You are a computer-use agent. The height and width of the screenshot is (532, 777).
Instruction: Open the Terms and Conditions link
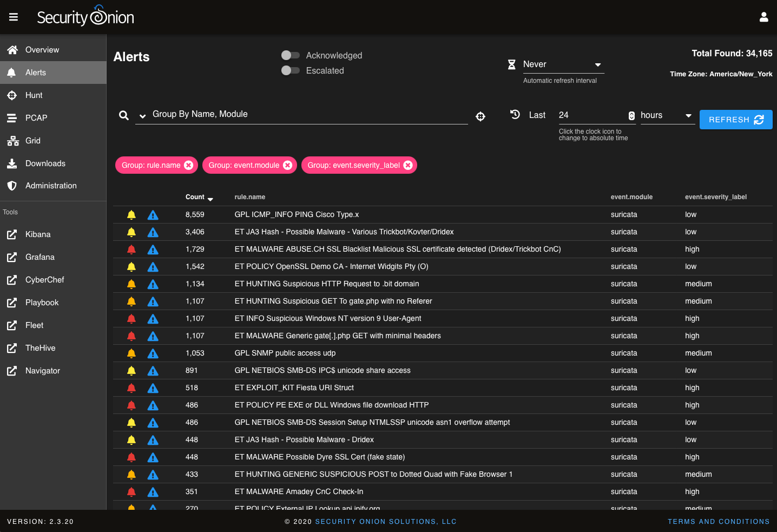[718, 522]
